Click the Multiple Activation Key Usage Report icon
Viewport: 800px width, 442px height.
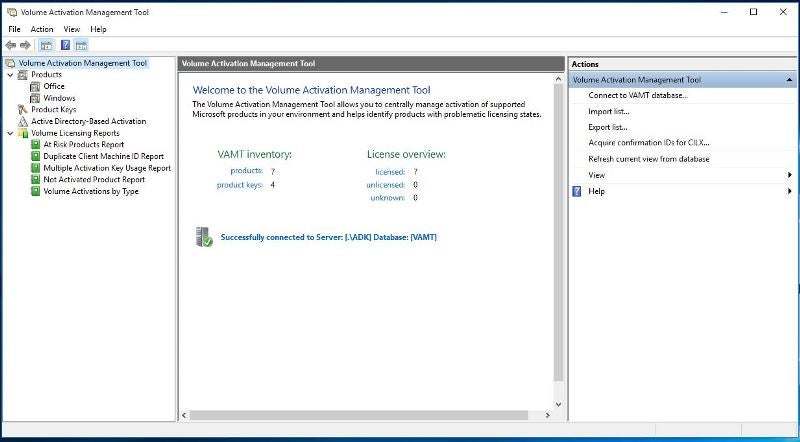[x=35, y=168]
